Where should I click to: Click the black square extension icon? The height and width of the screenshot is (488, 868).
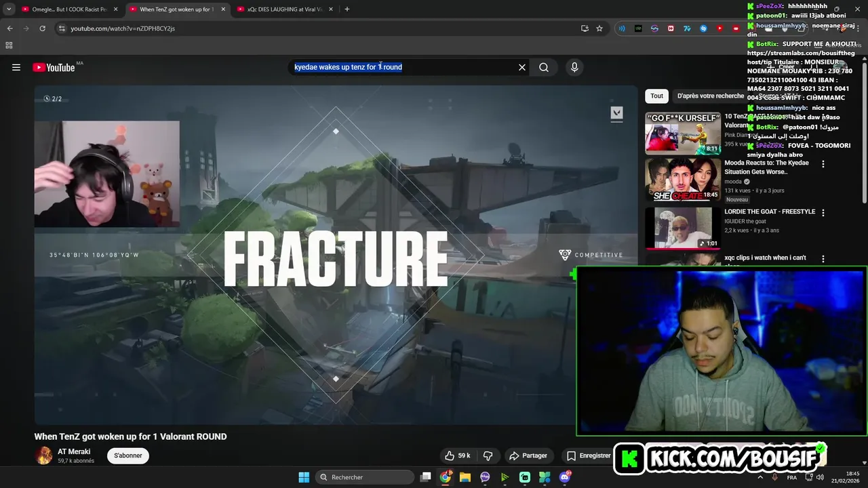click(638, 28)
